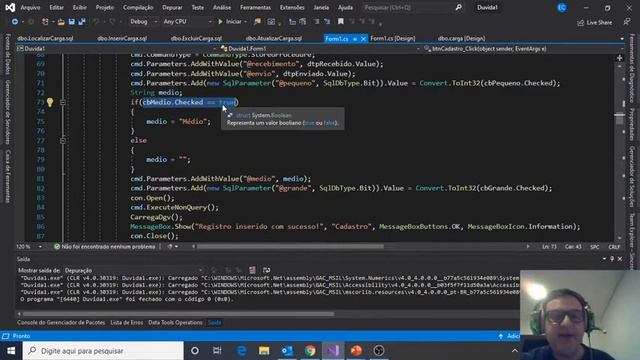
Task: Switch to the dbo.LocalizarCarga.sql tab
Action: [45, 38]
